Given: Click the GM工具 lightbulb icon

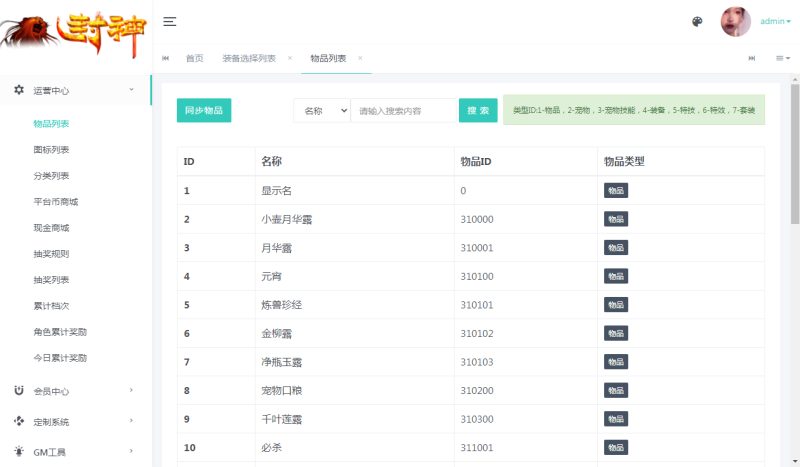Looking at the screenshot, I should coord(19,452).
